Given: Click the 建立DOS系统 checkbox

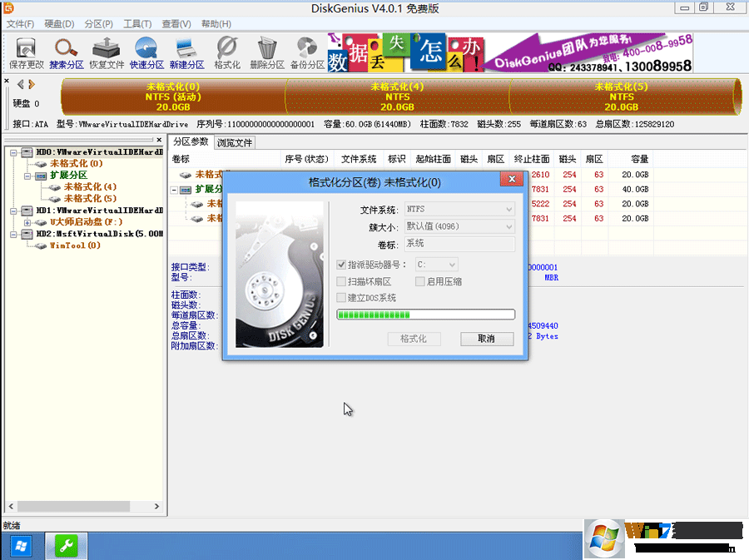Looking at the screenshot, I should coord(341,298).
